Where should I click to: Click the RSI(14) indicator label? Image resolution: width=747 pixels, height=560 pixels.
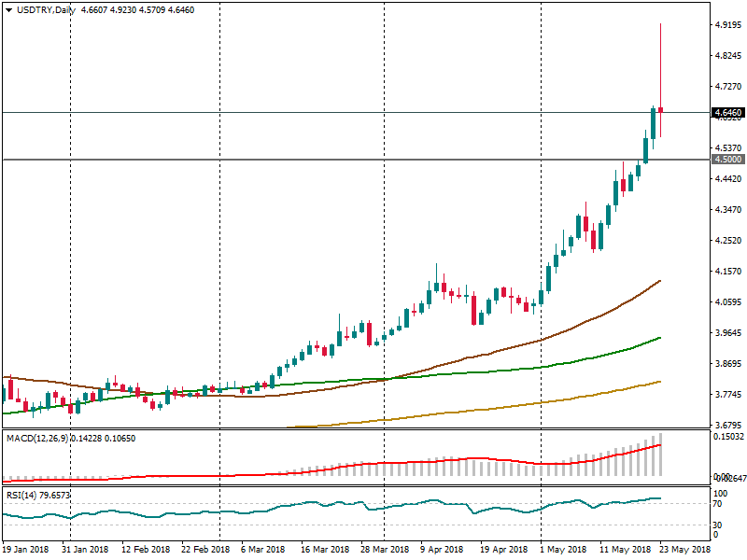[x=25, y=495]
